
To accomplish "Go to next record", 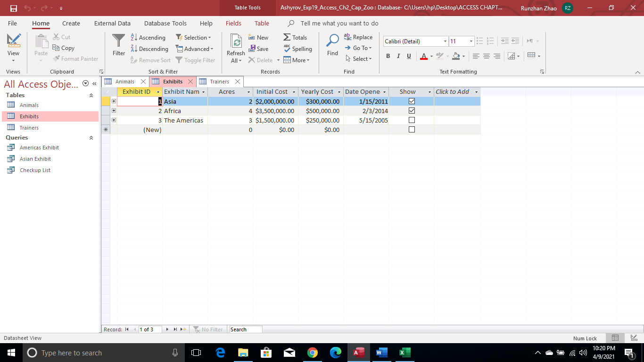I will tap(167, 329).
